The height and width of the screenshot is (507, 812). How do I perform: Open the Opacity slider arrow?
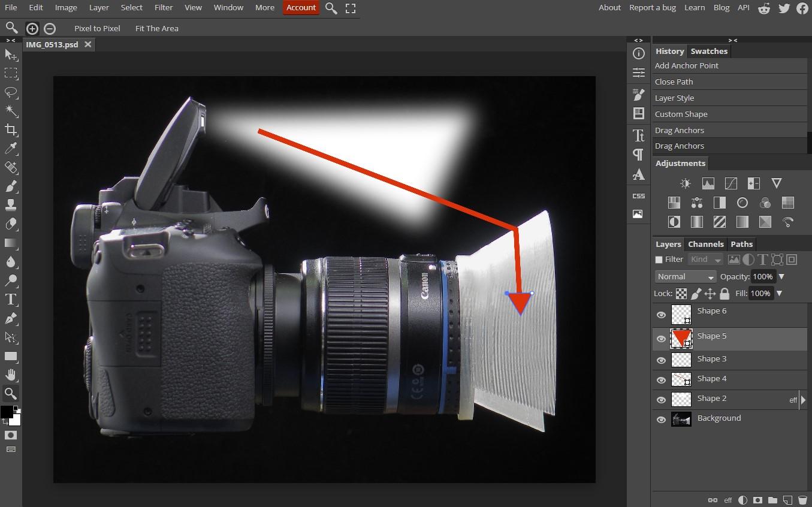(781, 276)
